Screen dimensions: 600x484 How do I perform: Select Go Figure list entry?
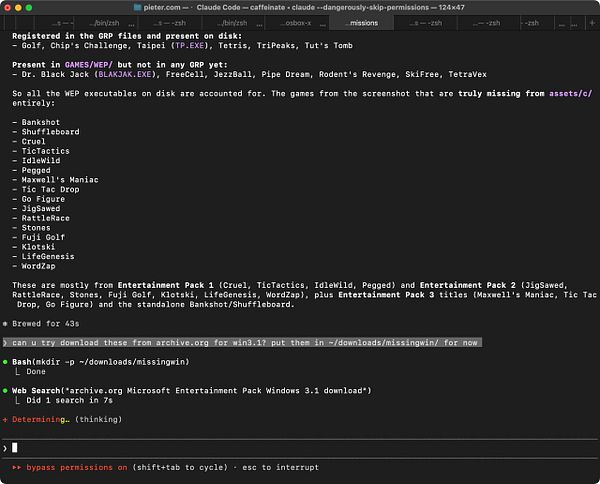43,199
